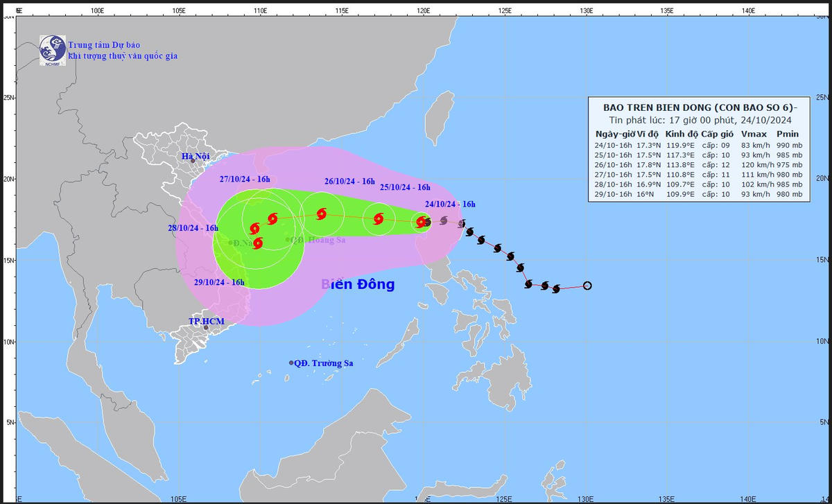Click the red storm icon for 24/10/24
Viewport: 832px width, 504px height.
[x=422, y=222]
